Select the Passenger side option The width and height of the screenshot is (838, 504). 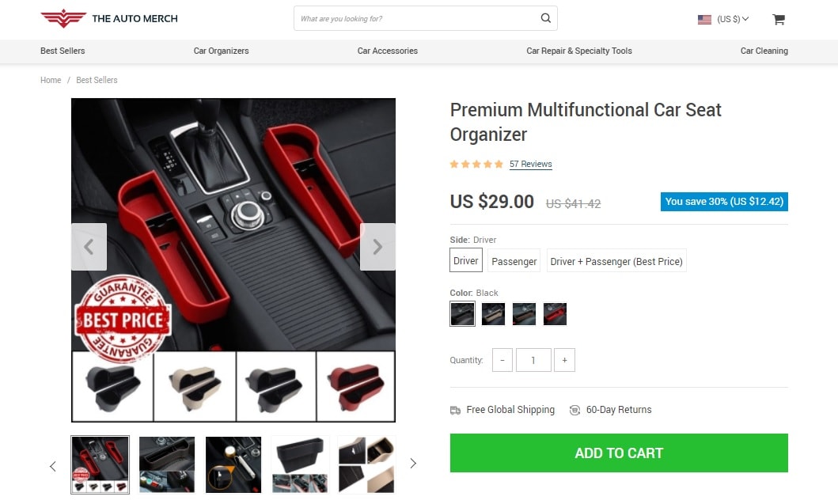tap(514, 260)
